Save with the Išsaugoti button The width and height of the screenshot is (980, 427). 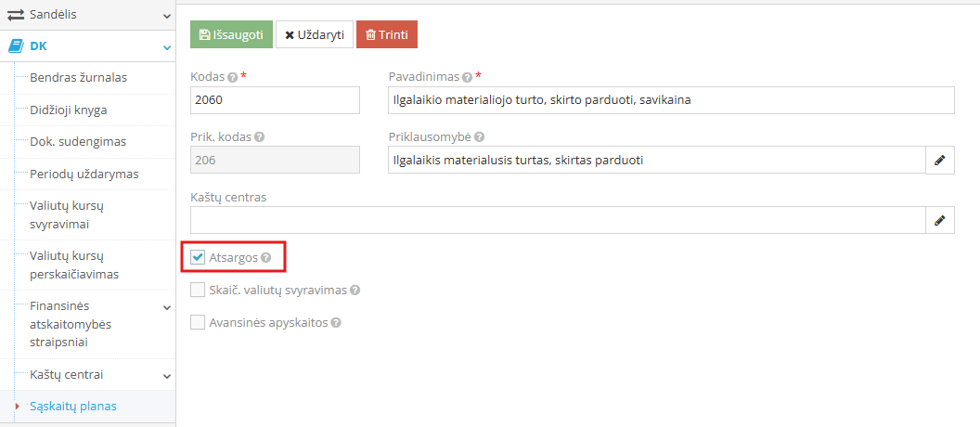point(231,35)
